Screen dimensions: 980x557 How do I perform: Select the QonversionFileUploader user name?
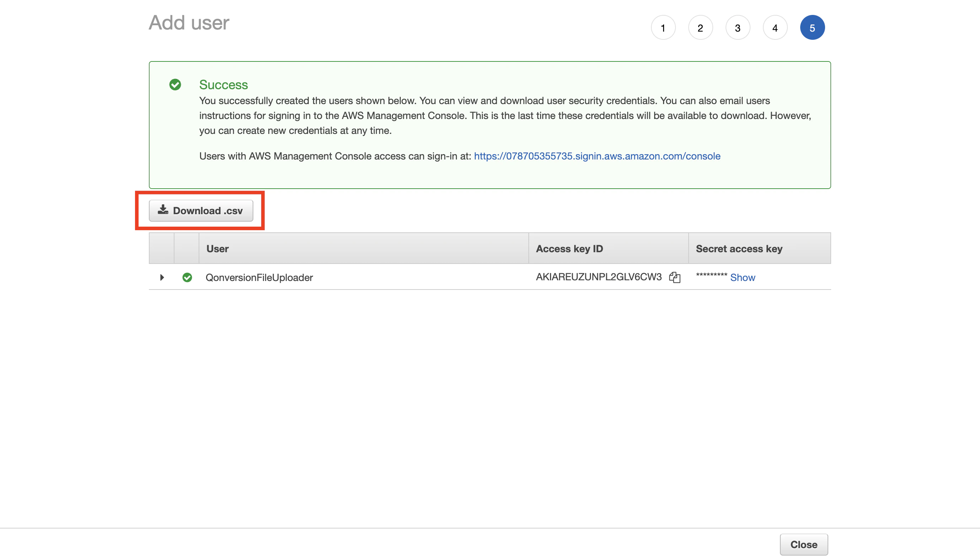coord(259,277)
